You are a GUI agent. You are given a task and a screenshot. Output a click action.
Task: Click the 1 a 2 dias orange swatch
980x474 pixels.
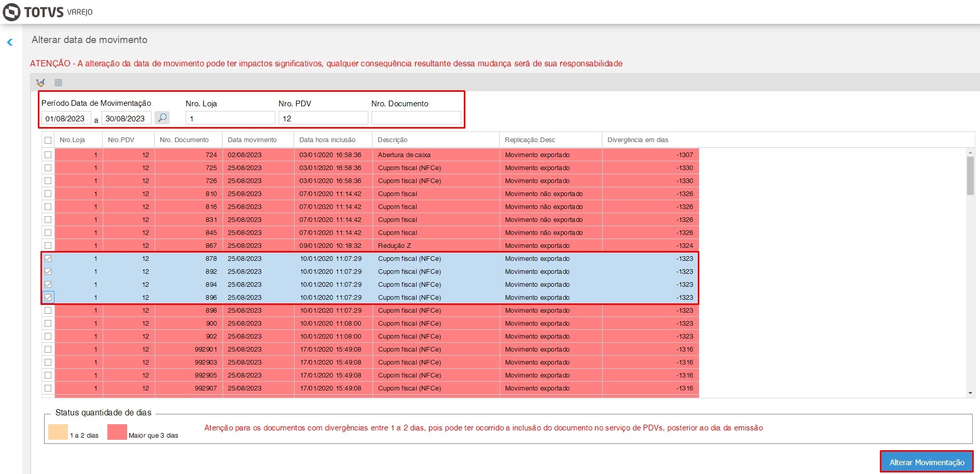(58, 432)
